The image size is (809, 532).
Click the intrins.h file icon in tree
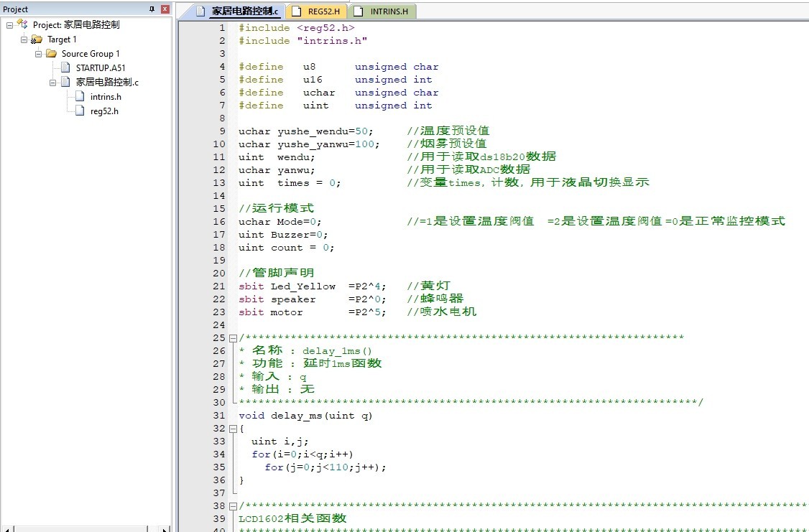click(80, 96)
